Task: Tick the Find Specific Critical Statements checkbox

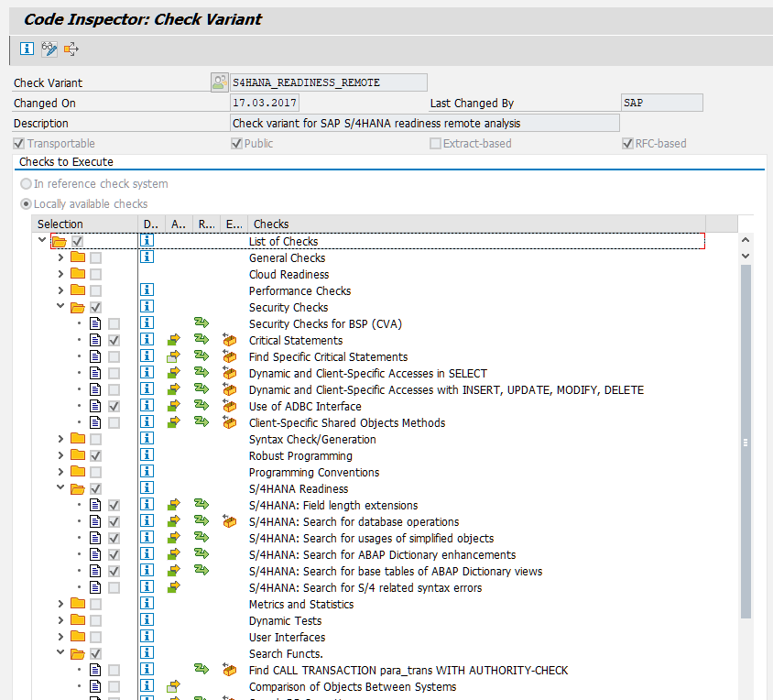Action: [114, 356]
